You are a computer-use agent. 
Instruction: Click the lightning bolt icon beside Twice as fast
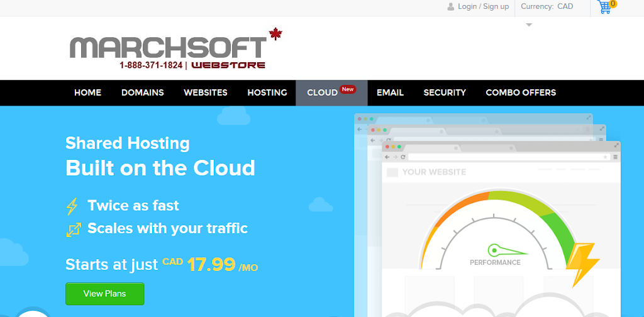tap(72, 206)
